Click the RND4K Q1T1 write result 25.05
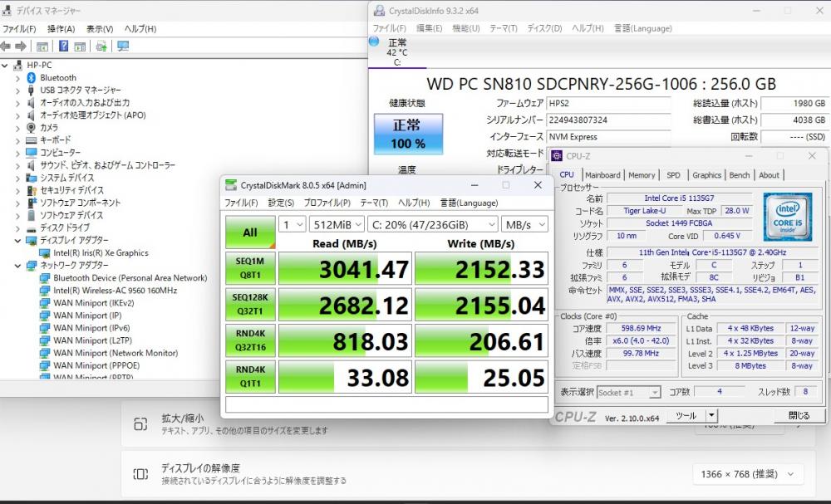 481,377
